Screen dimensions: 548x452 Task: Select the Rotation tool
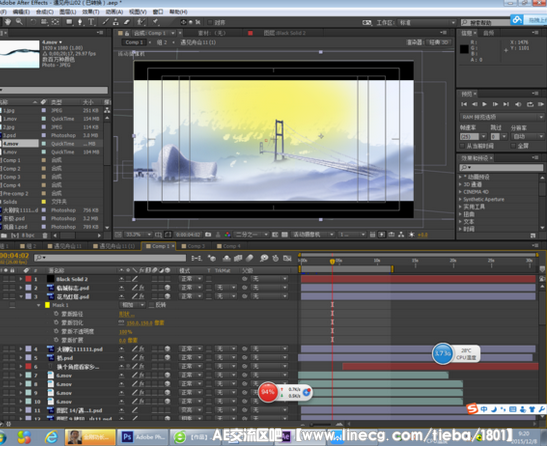pos(33,22)
